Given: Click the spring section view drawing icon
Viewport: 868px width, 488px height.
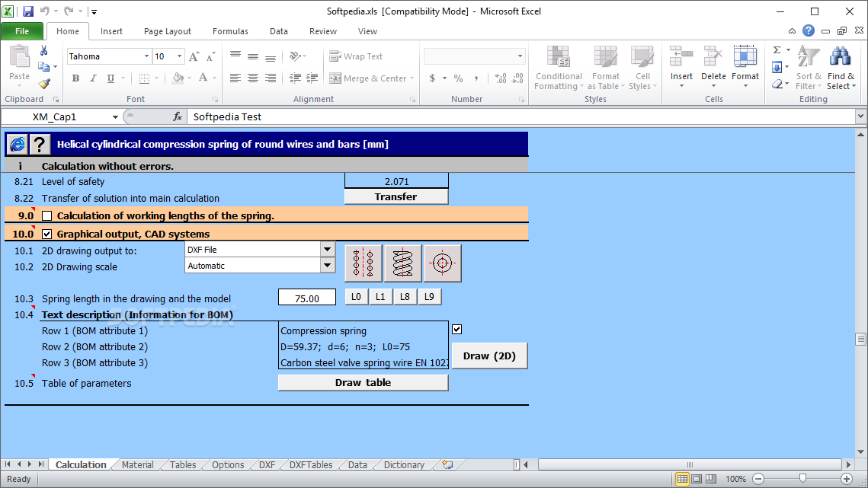Looking at the screenshot, I should point(364,263).
